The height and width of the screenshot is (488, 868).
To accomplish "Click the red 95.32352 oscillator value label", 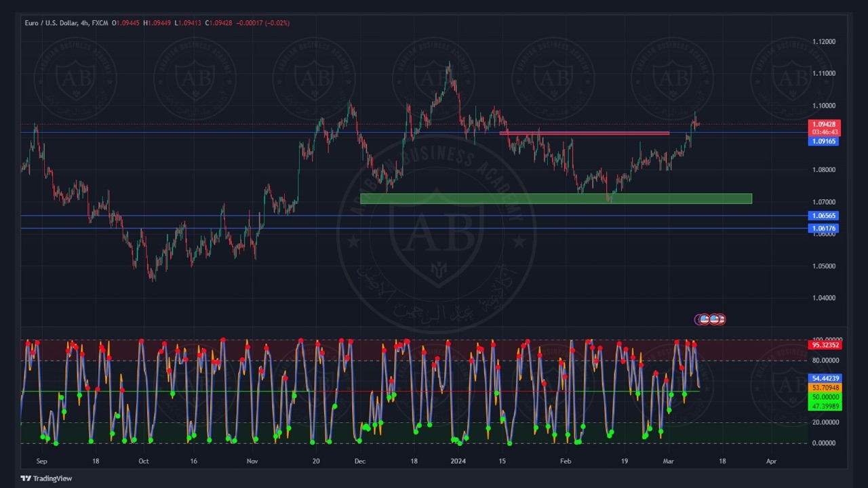I will tap(825, 345).
